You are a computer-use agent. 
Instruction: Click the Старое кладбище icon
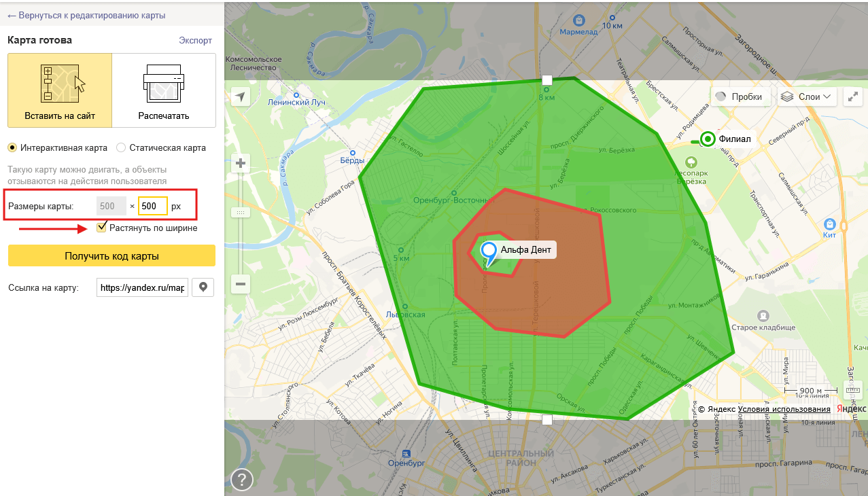click(x=763, y=316)
